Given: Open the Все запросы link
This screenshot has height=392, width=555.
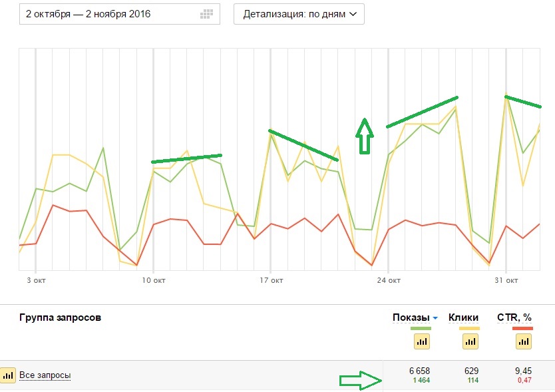Looking at the screenshot, I should (x=45, y=375).
